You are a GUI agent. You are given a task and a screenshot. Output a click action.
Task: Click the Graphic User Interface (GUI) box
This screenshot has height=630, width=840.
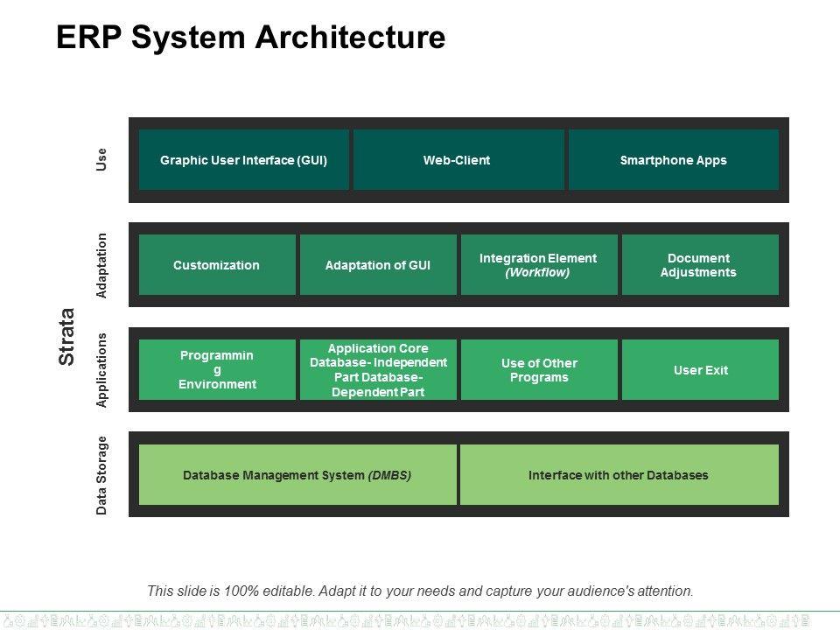[x=244, y=159]
